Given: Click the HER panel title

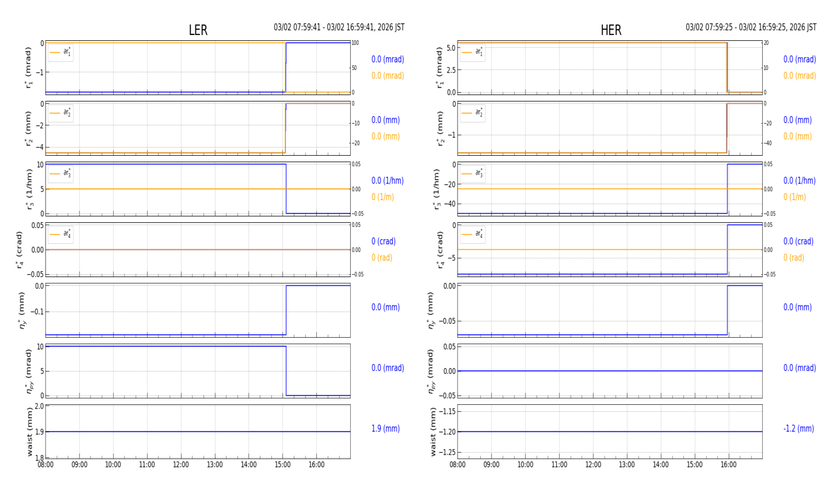Looking at the screenshot, I should (x=610, y=30).
